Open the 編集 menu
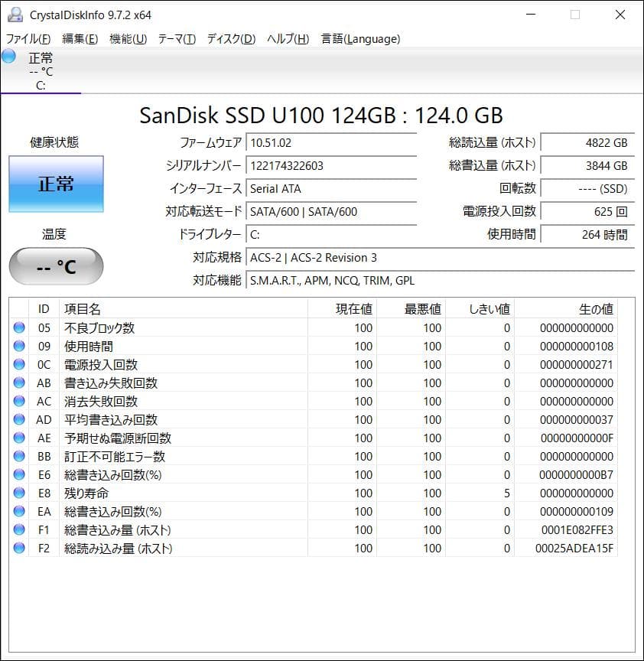Screen dimensions: 644x661 click(79, 39)
